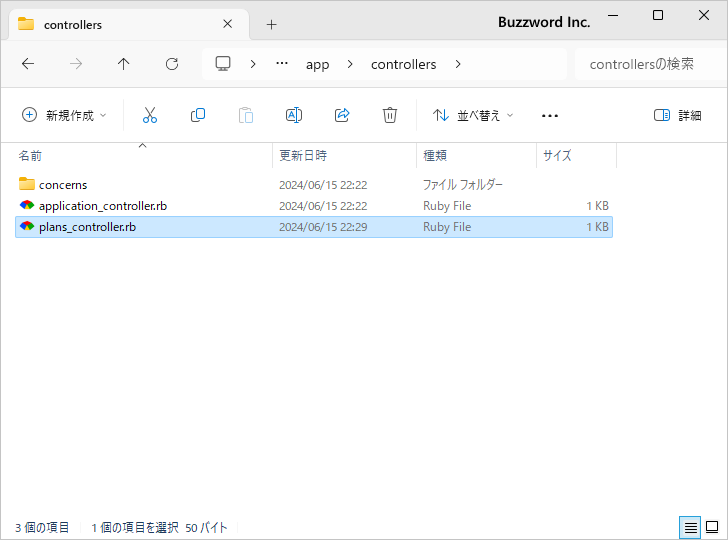
Task: Click the plus icon of 新規作成
Action: 29,115
